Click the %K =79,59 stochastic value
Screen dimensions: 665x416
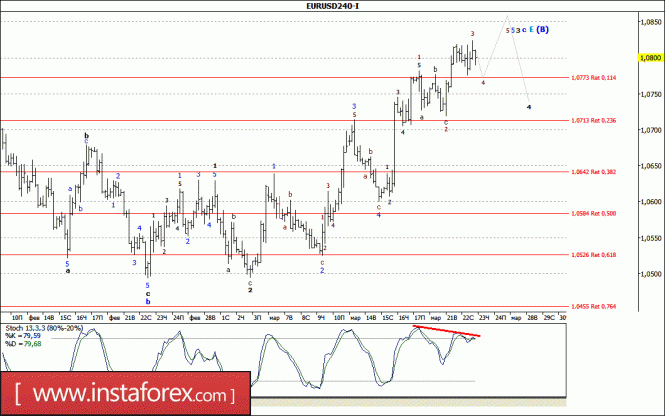point(23,336)
